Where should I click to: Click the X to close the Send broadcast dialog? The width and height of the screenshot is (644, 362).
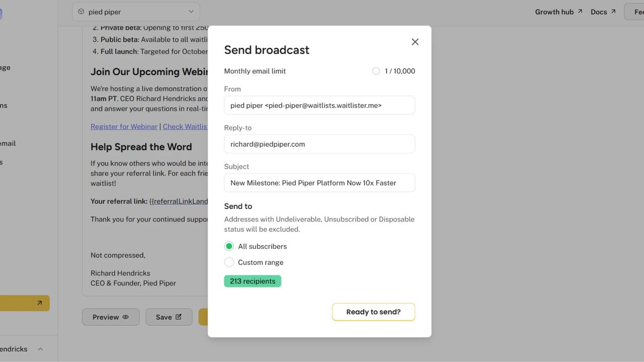[x=415, y=42]
